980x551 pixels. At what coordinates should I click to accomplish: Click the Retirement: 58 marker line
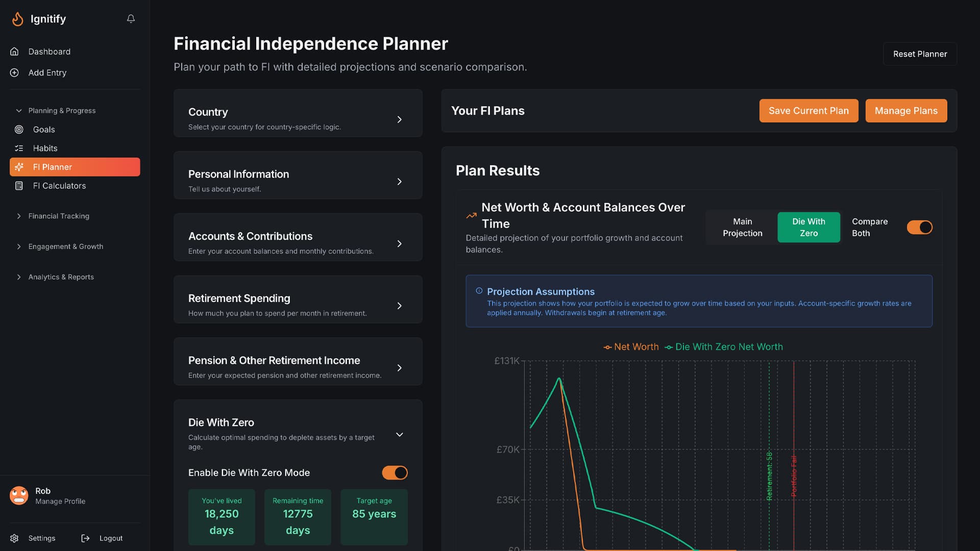(x=769, y=455)
